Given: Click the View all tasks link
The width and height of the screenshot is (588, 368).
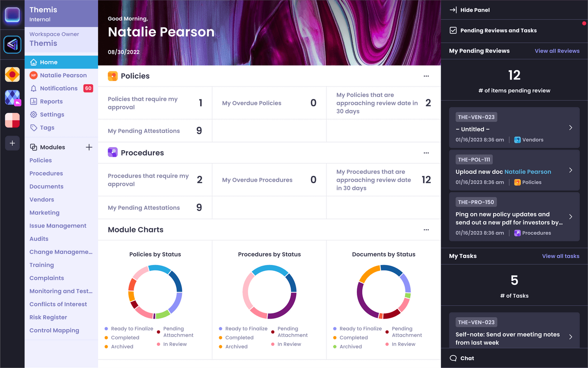Looking at the screenshot, I should pos(560,256).
